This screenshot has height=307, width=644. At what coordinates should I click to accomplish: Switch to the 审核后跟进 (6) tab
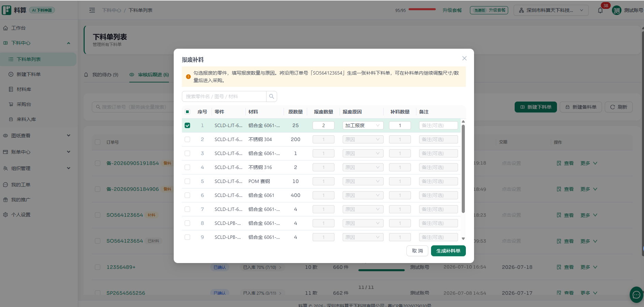pos(149,75)
